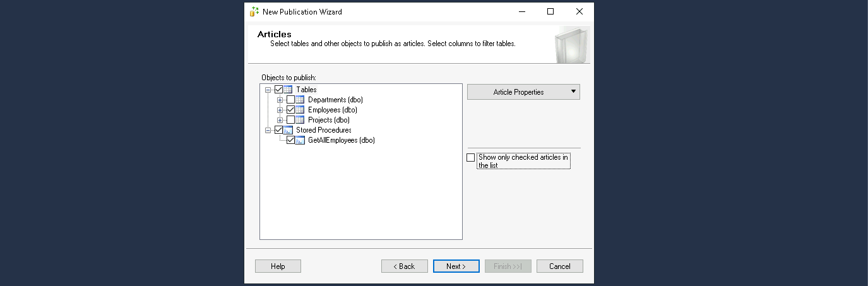Click the Stored Procedures node icon
This screenshot has width=868, height=286.
click(288, 130)
